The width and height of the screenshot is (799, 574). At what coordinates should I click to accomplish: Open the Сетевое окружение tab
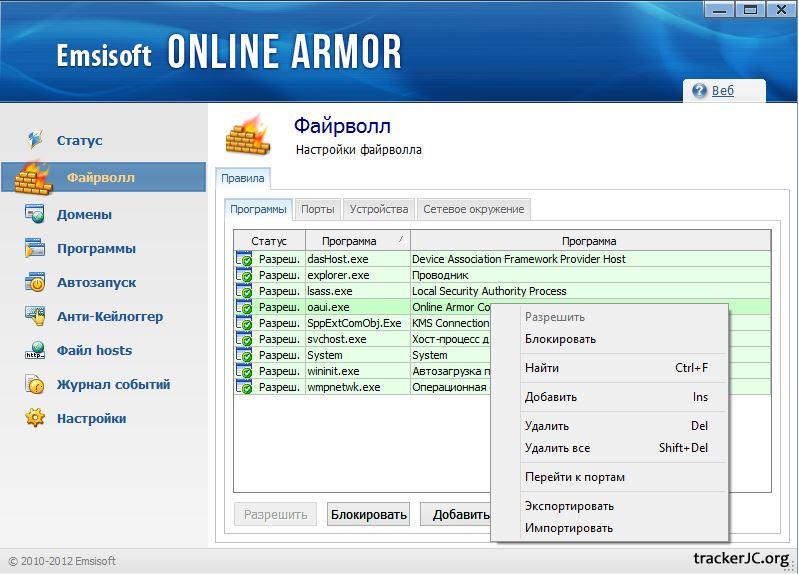(x=473, y=209)
